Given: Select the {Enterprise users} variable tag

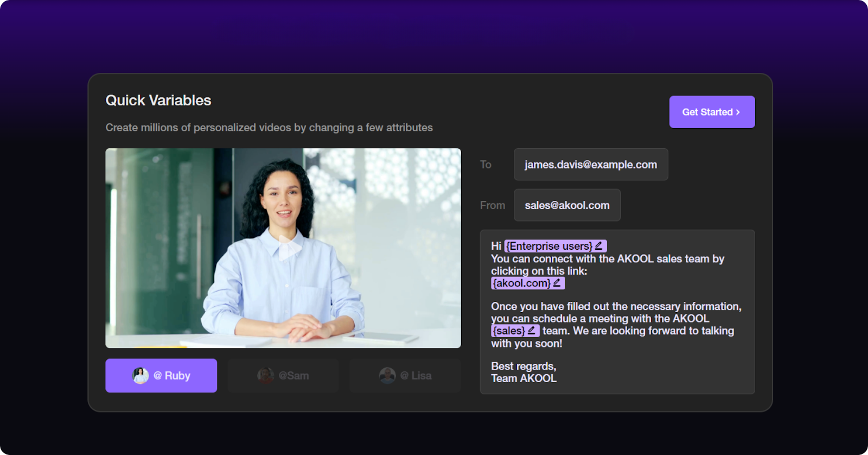Looking at the screenshot, I should [556, 246].
